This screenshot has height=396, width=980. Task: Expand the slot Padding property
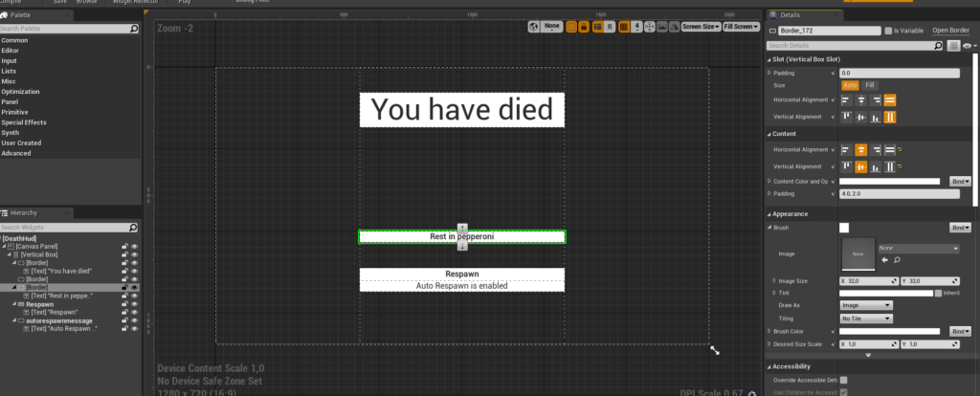(x=769, y=73)
